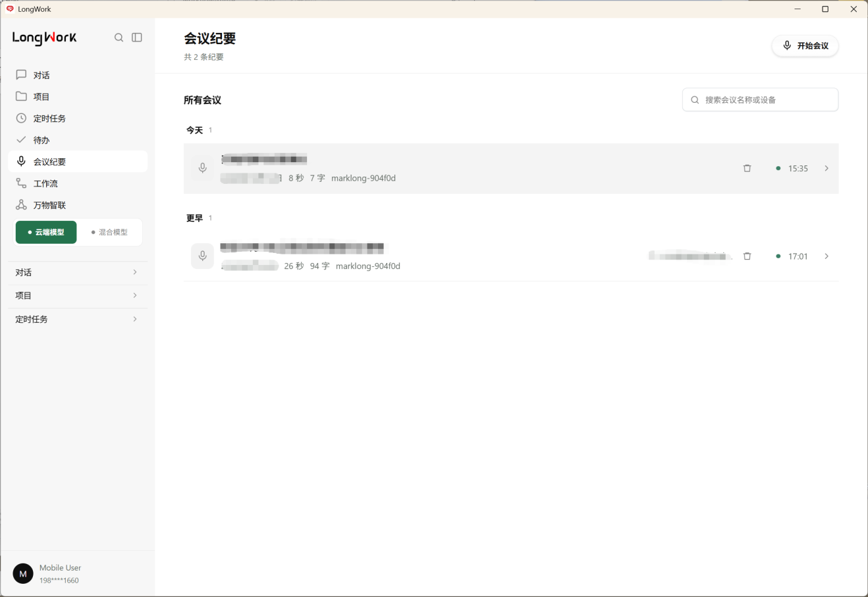This screenshot has height=597, width=868.
Task: Click the 15:35 timestamp
Action: click(798, 169)
